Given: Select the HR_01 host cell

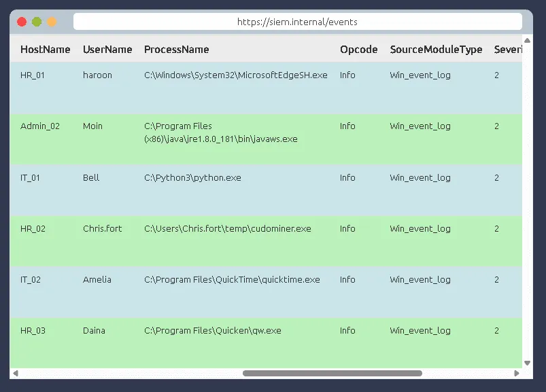Looking at the screenshot, I should tap(33, 75).
